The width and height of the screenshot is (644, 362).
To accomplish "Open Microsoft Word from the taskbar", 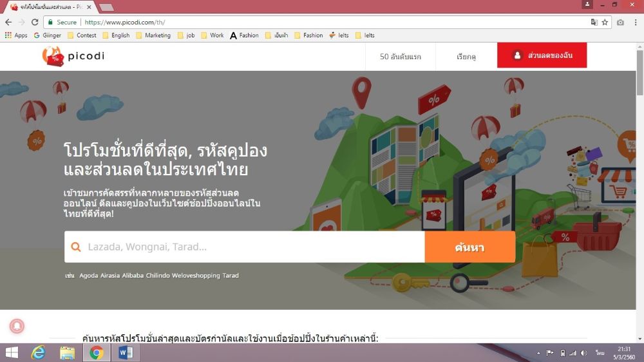I will 126,352.
